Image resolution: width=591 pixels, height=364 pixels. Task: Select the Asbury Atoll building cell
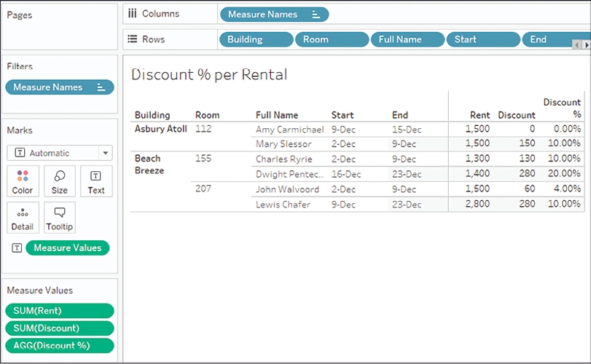click(160, 129)
